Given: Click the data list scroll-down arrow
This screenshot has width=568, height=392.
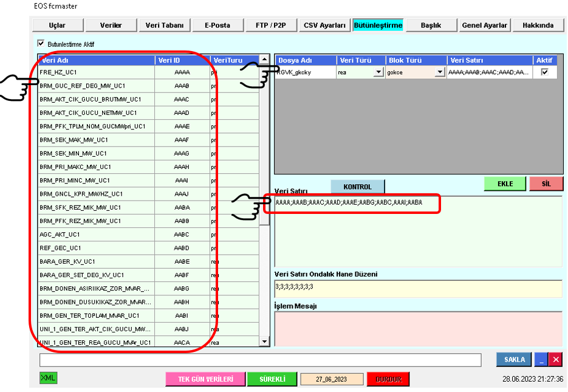Looking at the screenshot, I should [x=264, y=342].
